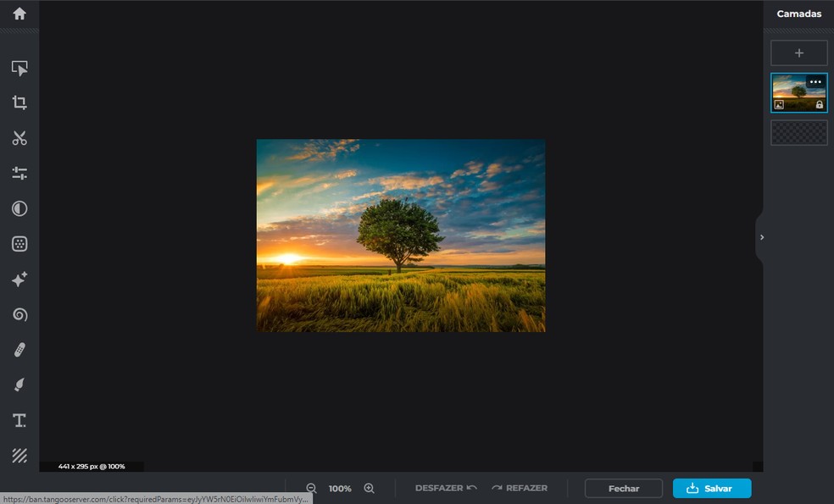The width and height of the screenshot is (834, 504).
Task: Click the Camadas panel title
Action: [x=799, y=14]
